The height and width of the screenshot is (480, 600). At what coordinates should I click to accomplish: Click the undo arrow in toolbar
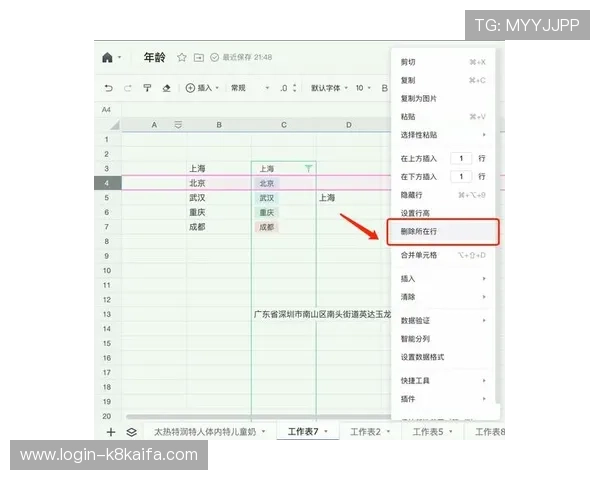click(x=109, y=88)
